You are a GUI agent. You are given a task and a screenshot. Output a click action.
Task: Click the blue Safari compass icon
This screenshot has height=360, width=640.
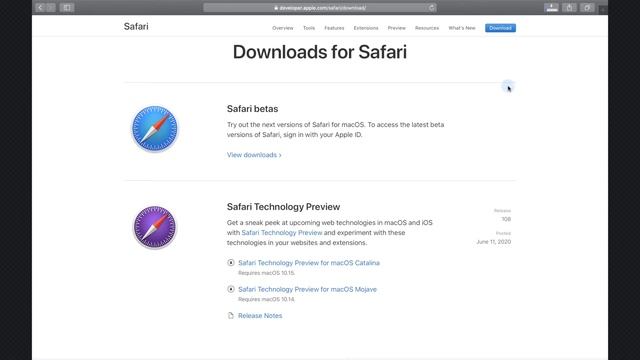point(155,129)
